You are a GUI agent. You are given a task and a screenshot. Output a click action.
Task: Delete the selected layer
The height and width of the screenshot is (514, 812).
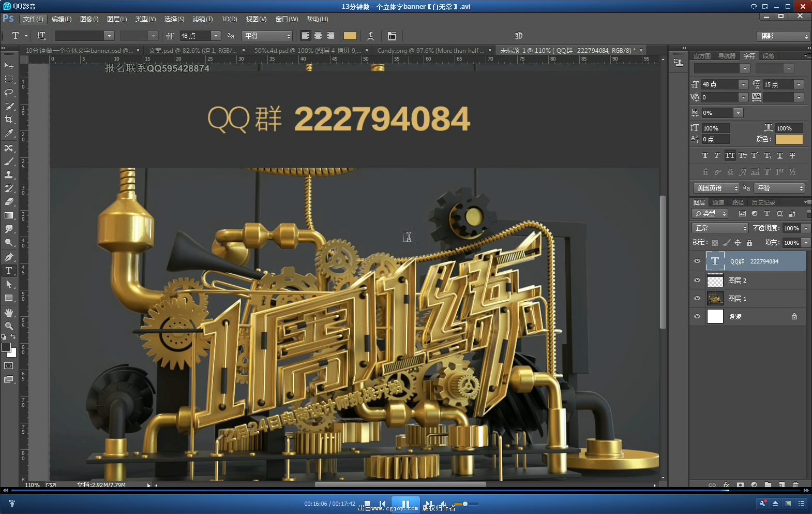point(795,485)
